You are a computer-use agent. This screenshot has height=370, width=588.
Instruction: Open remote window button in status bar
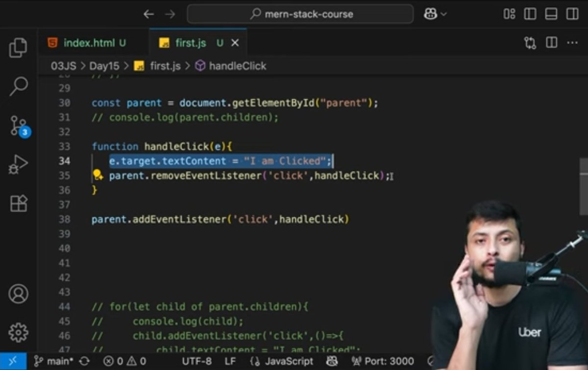pyautogui.click(x=13, y=361)
